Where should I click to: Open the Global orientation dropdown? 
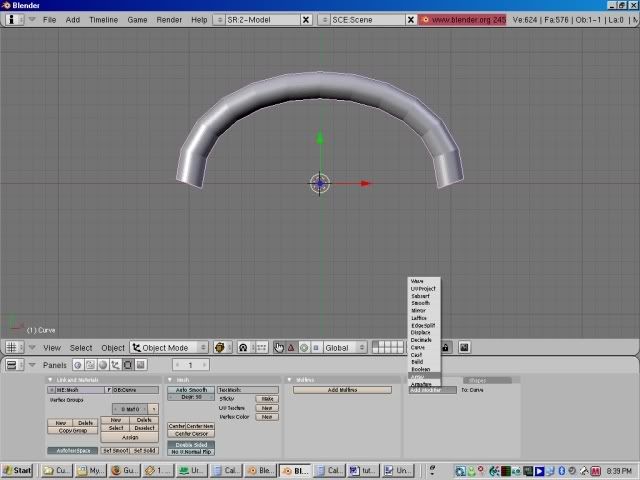344,348
